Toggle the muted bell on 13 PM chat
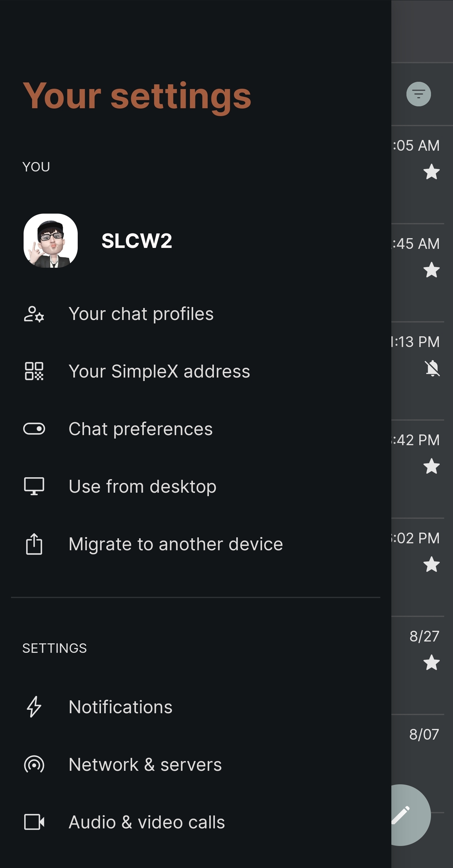The image size is (453, 868). coord(432,368)
